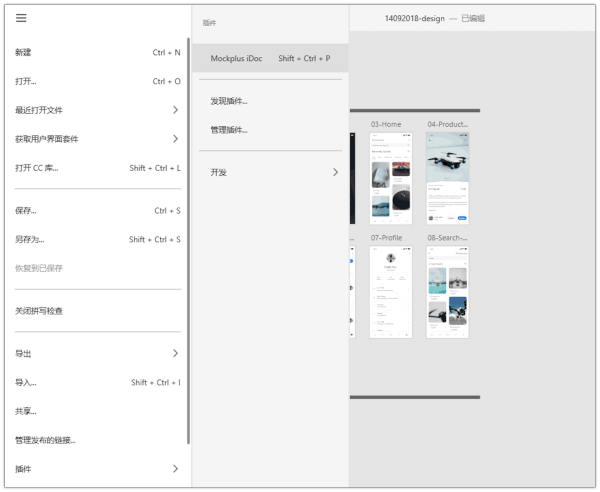This screenshot has width=600, height=492.
Task: Expand 最近打开文件 submenu arrow
Action: coord(175,110)
